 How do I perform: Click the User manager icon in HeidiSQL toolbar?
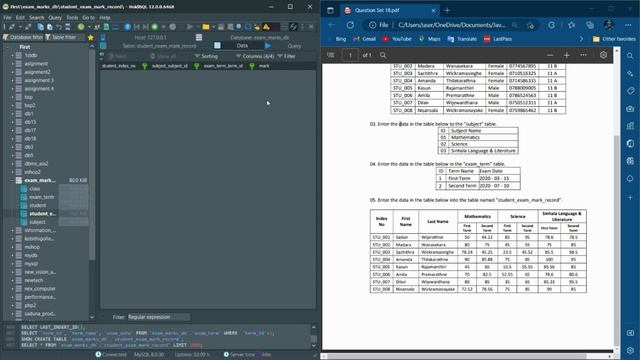(x=97, y=27)
